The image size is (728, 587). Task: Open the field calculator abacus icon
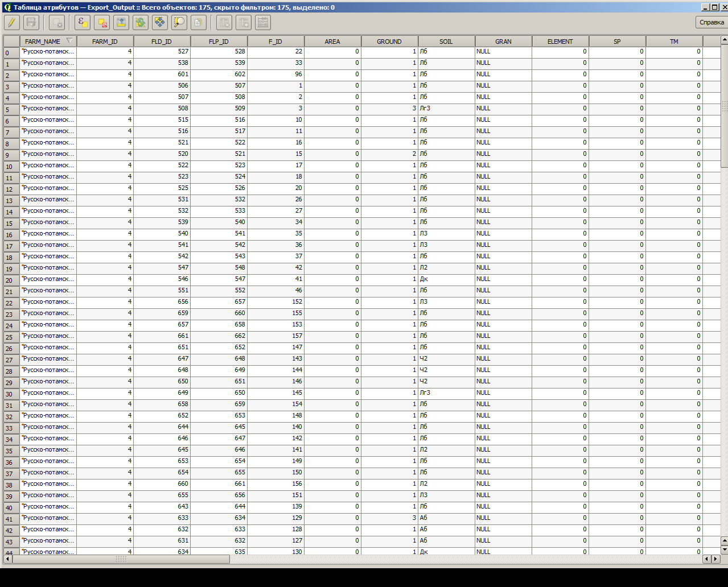(263, 23)
